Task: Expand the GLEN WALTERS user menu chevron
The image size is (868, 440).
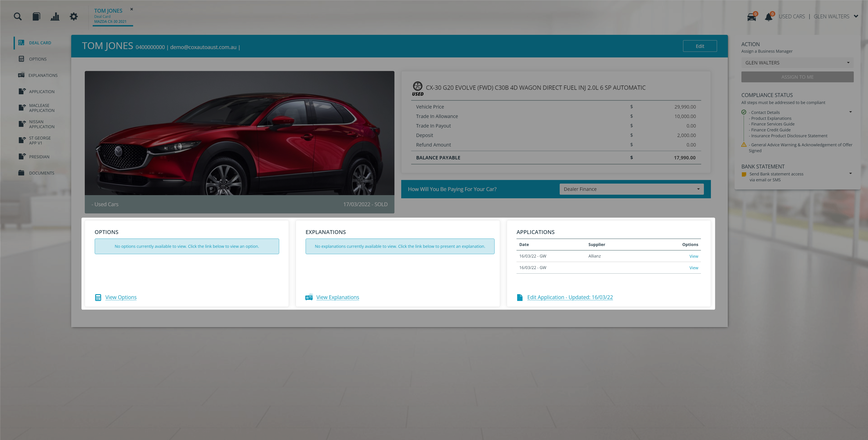Action: [856, 16]
